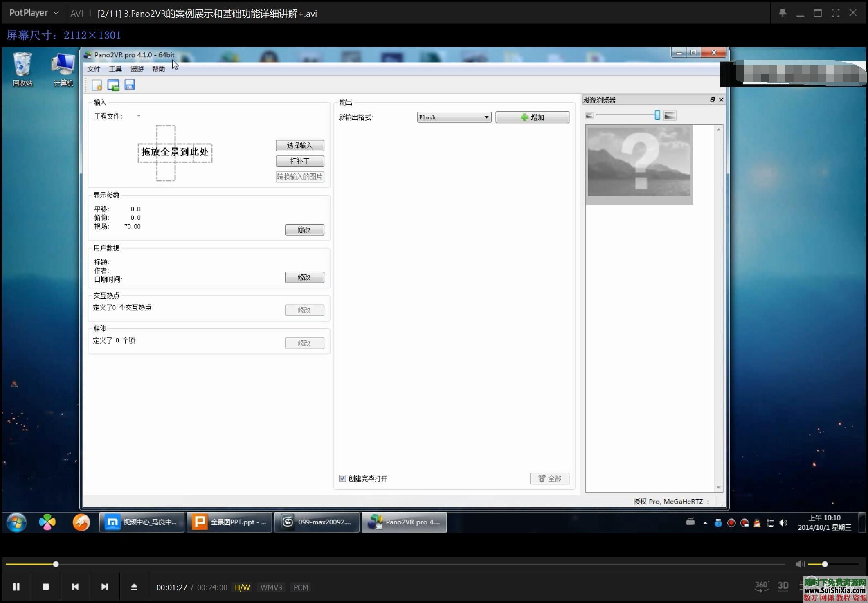Open the 漫游 menu
Image resolution: width=868 pixels, height=603 pixels.
(x=137, y=69)
